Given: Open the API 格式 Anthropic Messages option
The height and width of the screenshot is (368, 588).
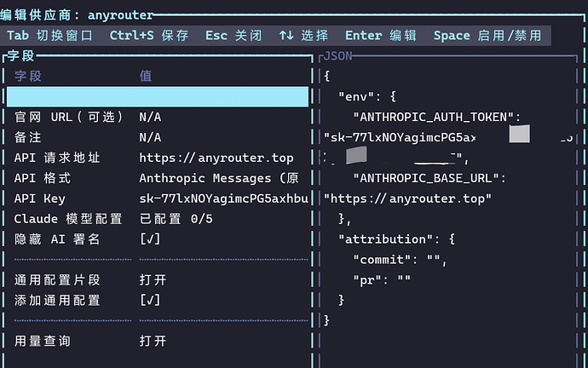Looking at the screenshot, I should pyautogui.click(x=219, y=178).
